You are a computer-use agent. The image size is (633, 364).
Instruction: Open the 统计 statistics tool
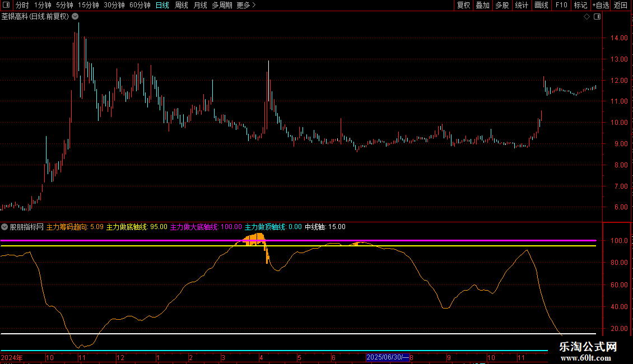[522, 5]
